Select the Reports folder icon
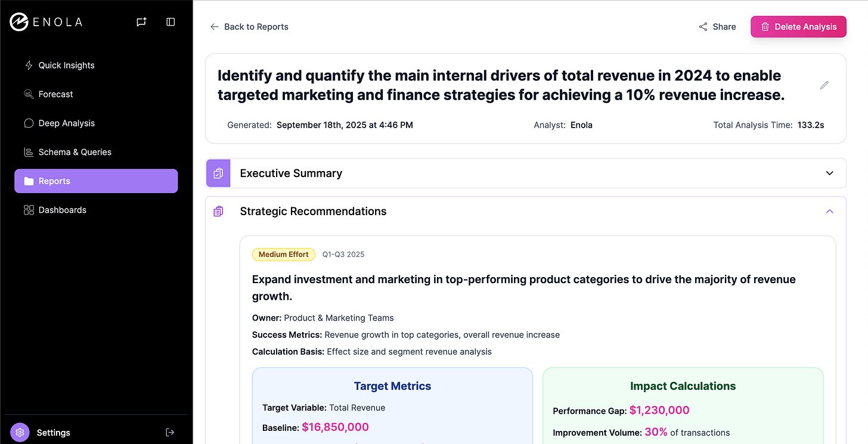 coord(29,181)
